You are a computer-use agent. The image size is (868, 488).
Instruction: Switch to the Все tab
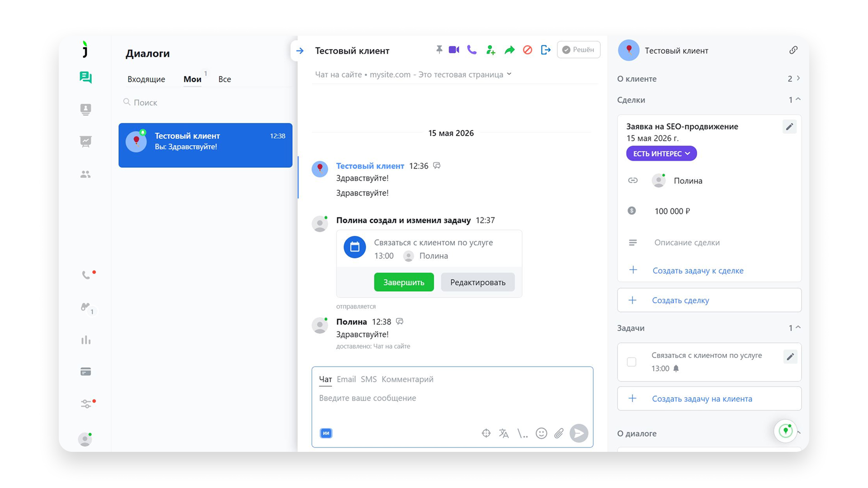(x=225, y=79)
